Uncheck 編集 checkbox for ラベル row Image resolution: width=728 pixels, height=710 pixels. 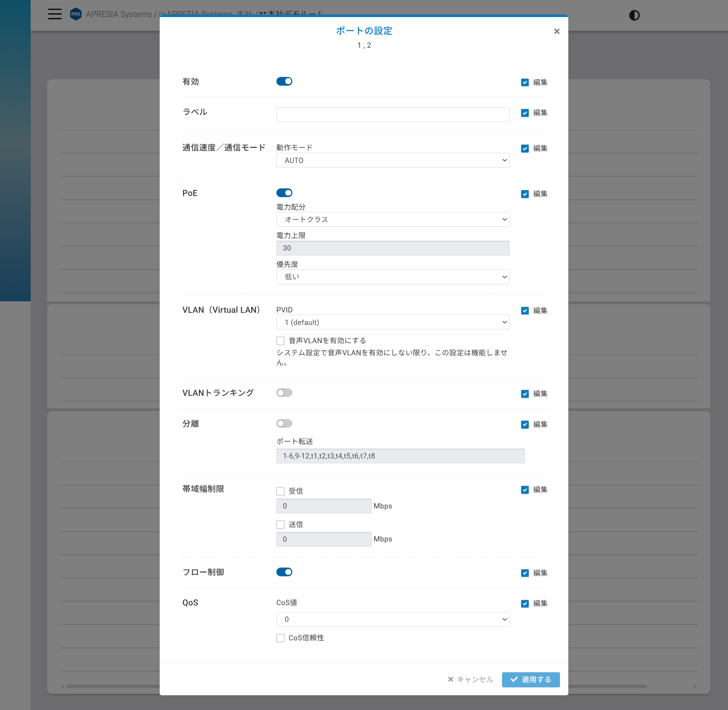(x=524, y=113)
